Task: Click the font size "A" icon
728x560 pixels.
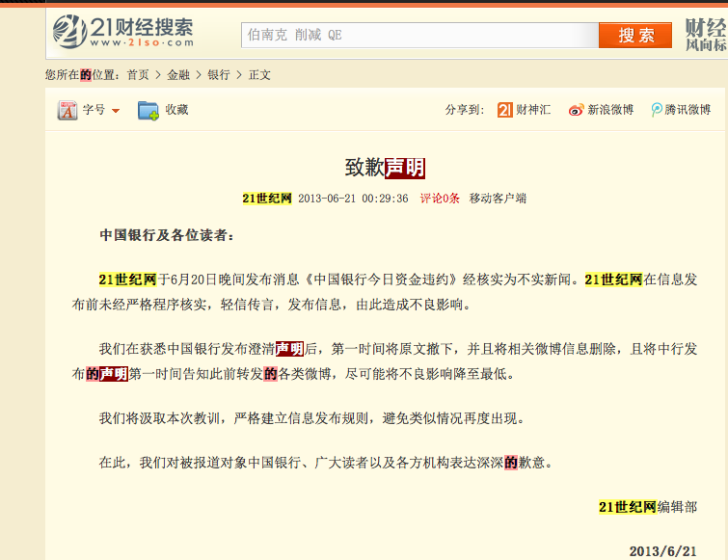Action: (x=67, y=110)
